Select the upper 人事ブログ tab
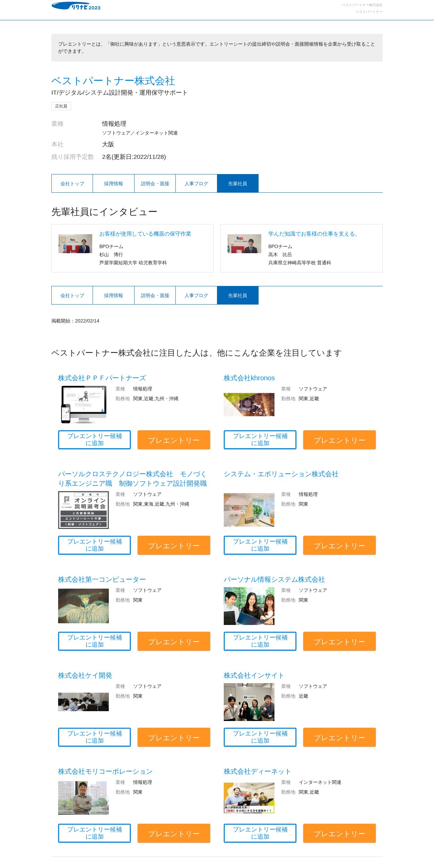 [196, 184]
